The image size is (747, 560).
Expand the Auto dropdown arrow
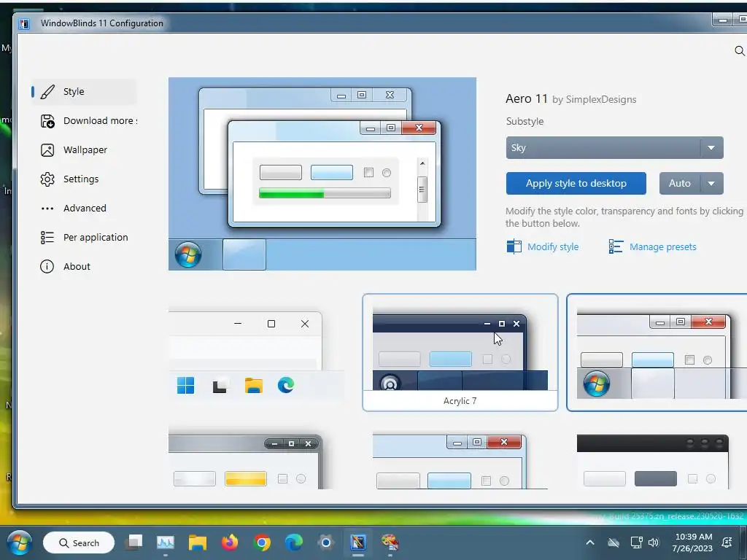pos(712,183)
